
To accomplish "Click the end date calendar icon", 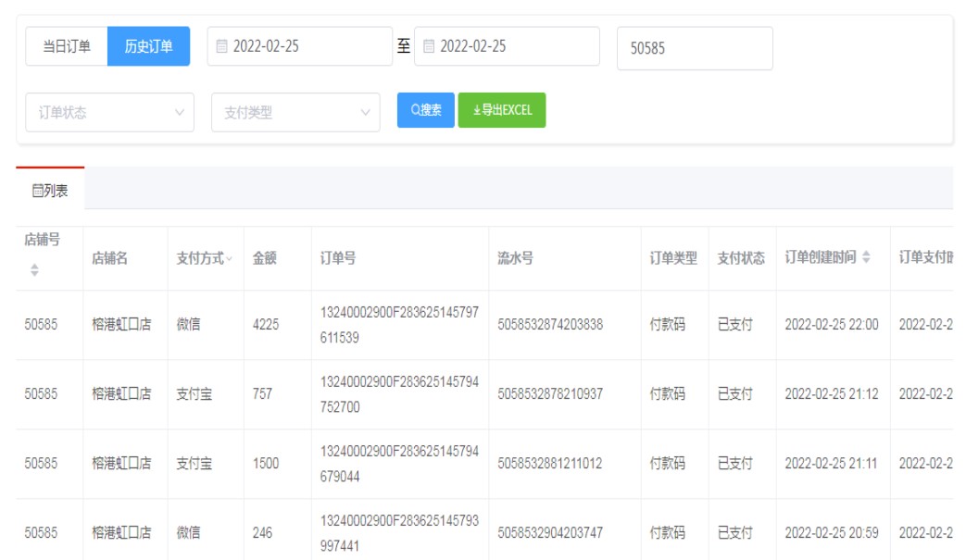I will click(428, 46).
